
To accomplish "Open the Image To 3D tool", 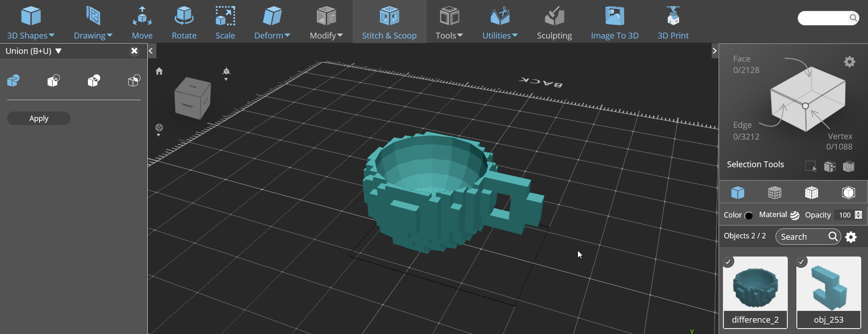I will point(615,22).
